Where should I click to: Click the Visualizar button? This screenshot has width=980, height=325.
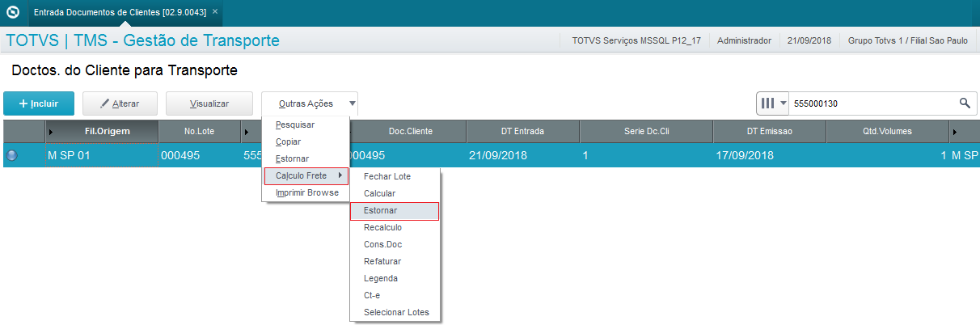[209, 103]
